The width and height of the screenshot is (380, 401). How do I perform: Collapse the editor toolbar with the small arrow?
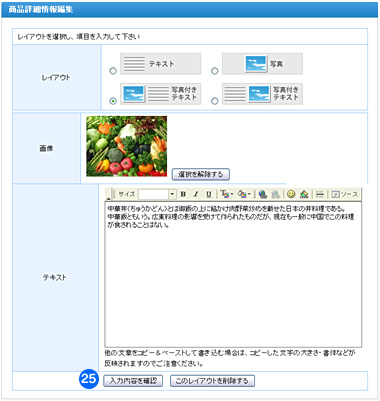108,199
